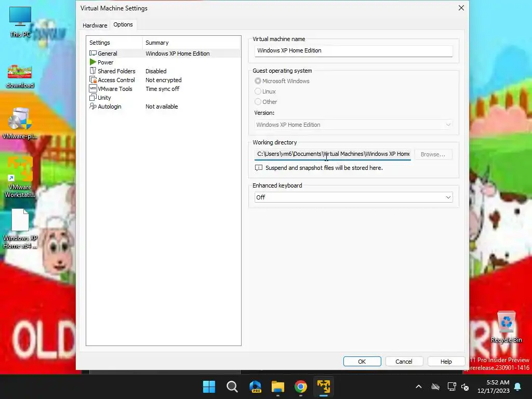
Task: Click 'Not encrypted' summary text
Action: (x=164, y=79)
